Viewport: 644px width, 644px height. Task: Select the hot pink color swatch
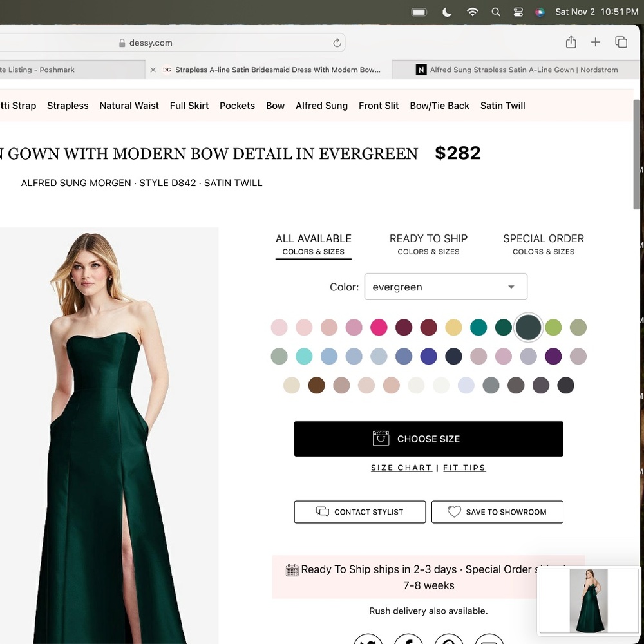[x=379, y=327]
